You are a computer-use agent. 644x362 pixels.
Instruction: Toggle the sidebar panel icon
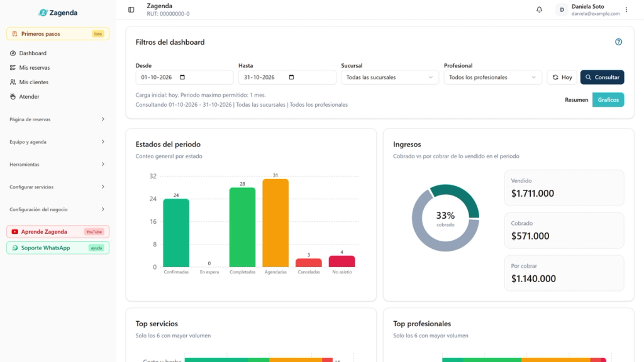click(131, 9)
